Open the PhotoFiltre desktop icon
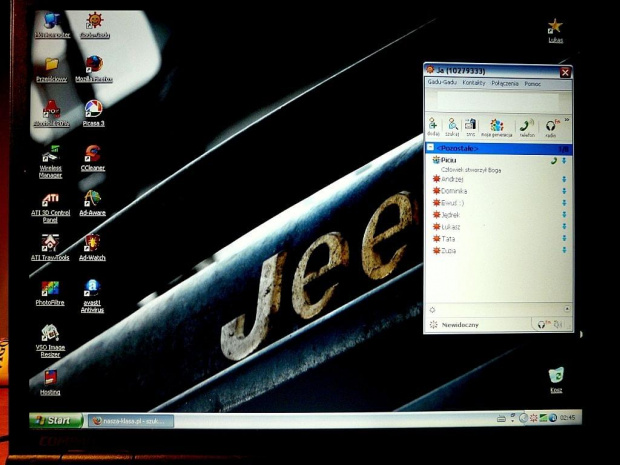620x465 pixels. point(50,293)
